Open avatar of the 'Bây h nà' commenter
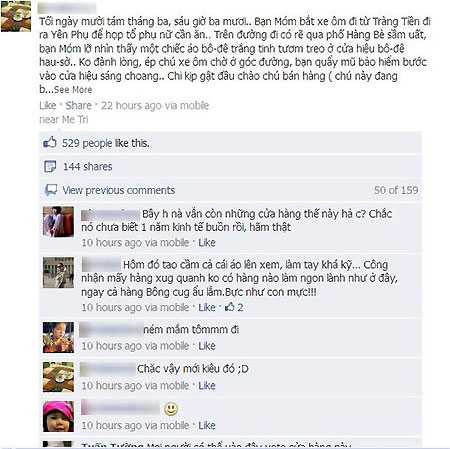The height and width of the screenshot is (449, 450). click(58, 222)
